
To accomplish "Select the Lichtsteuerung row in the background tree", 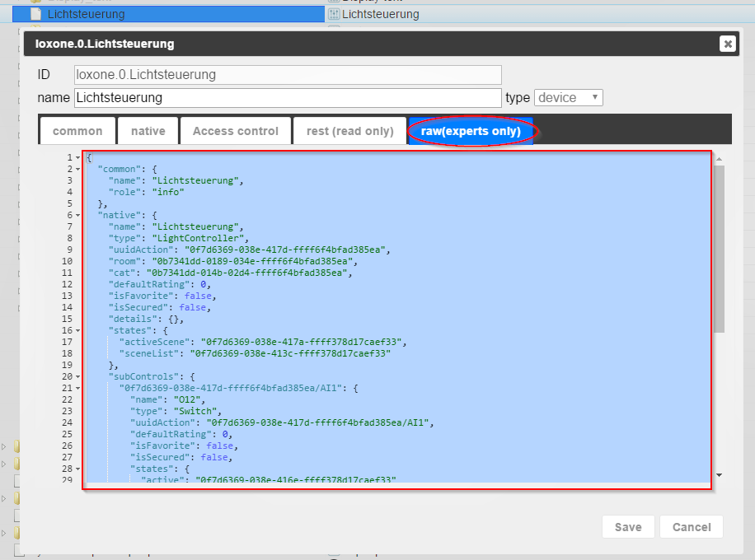I will 168,15.
